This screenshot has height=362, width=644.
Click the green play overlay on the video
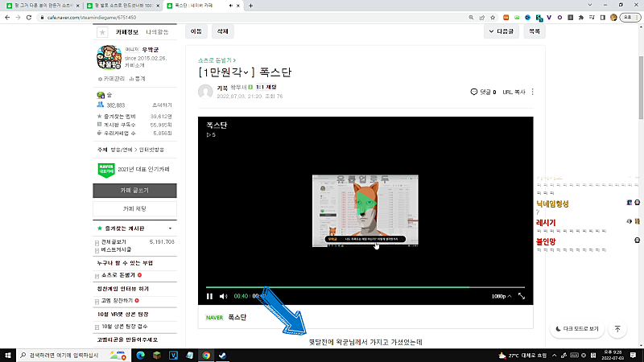365,202
